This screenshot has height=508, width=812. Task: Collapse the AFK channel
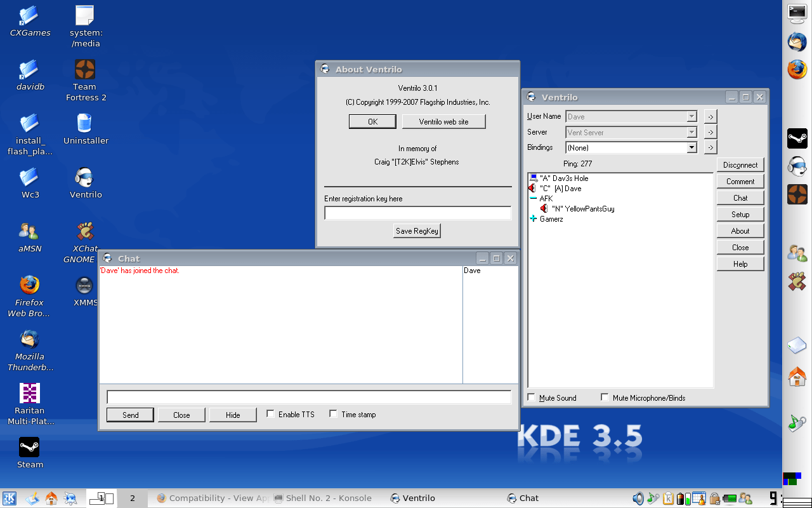pyautogui.click(x=533, y=199)
